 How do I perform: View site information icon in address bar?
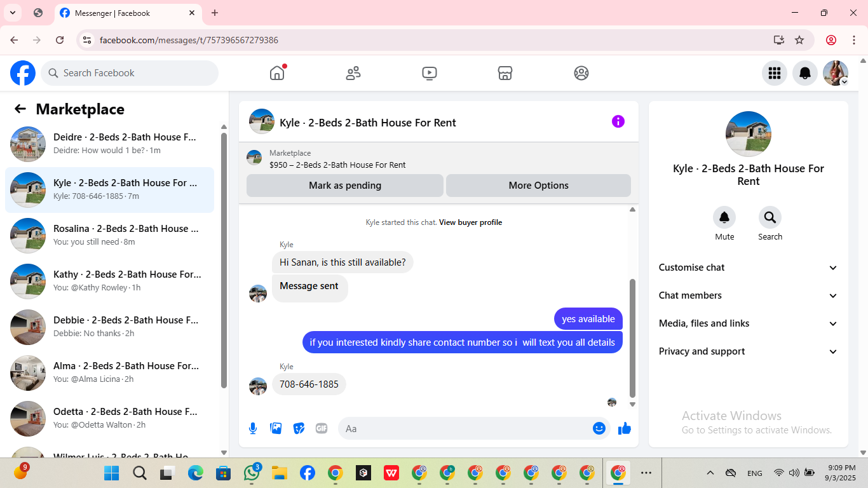click(x=88, y=40)
